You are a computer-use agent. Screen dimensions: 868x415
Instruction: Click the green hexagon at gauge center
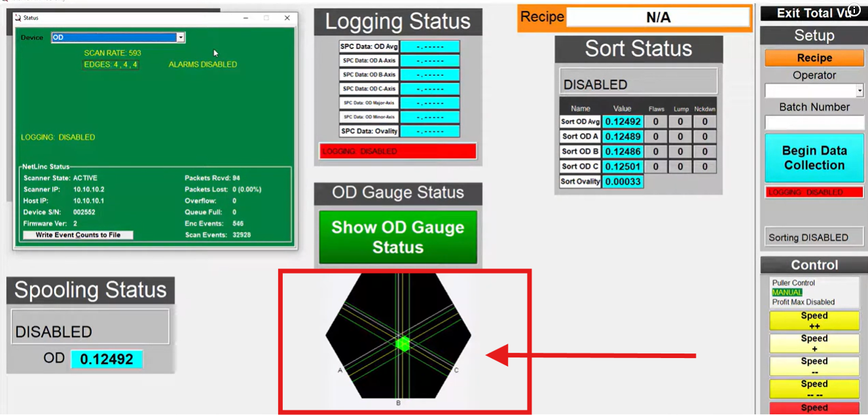point(403,344)
